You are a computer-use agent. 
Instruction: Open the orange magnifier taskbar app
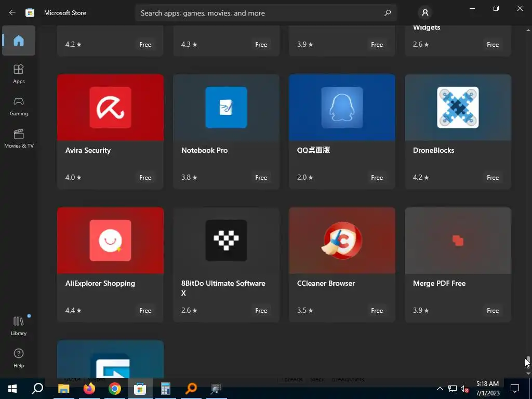pyautogui.click(x=191, y=389)
